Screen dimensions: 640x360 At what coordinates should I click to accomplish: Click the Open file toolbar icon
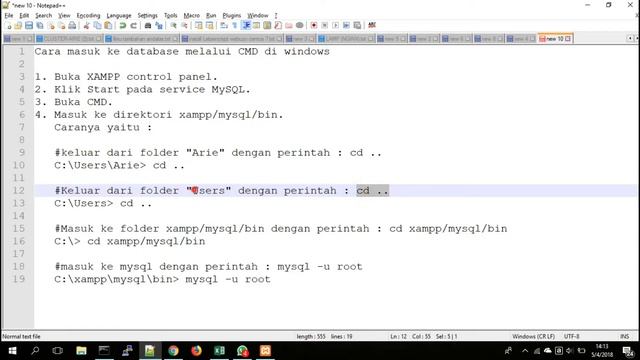pyautogui.click(x=18, y=26)
